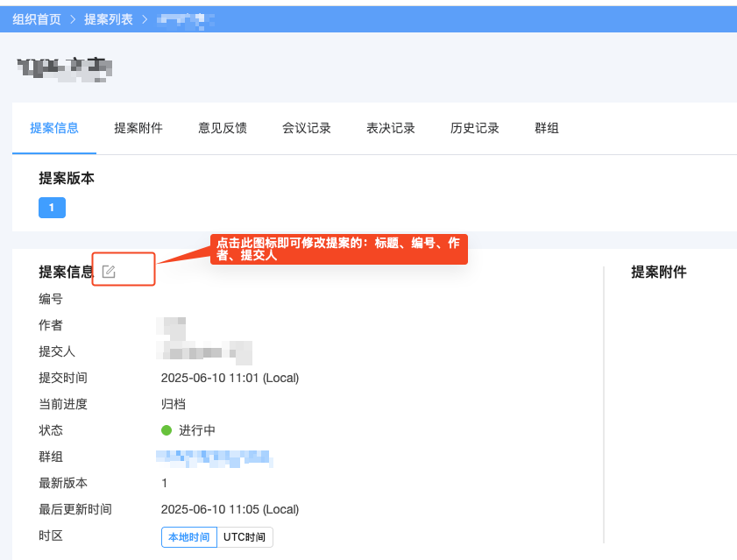The image size is (737, 560).
Task: View the 表决记录 tab
Action: (x=391, y=128)
